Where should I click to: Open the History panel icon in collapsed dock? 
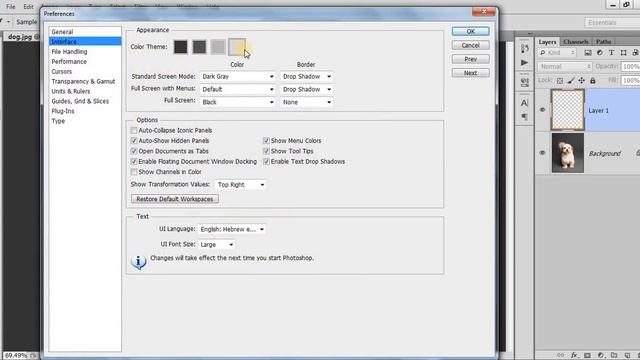point(524,49)
